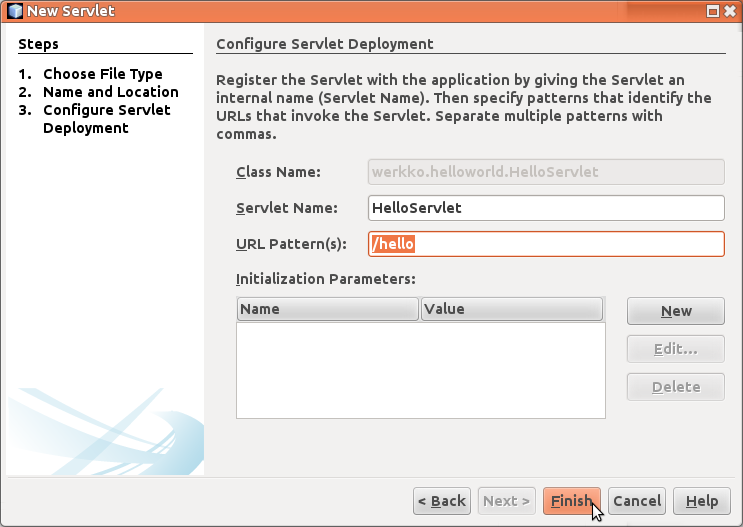Focus the Servlet Name text field
The image size is (743, 527).
point(545,207)
